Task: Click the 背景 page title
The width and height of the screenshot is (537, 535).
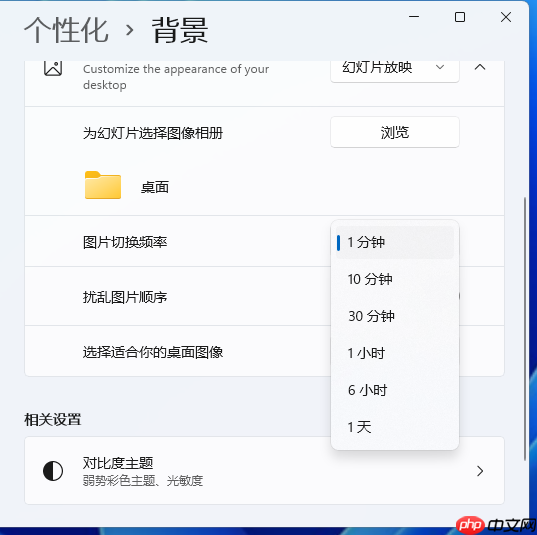Action: coord(180,30)
